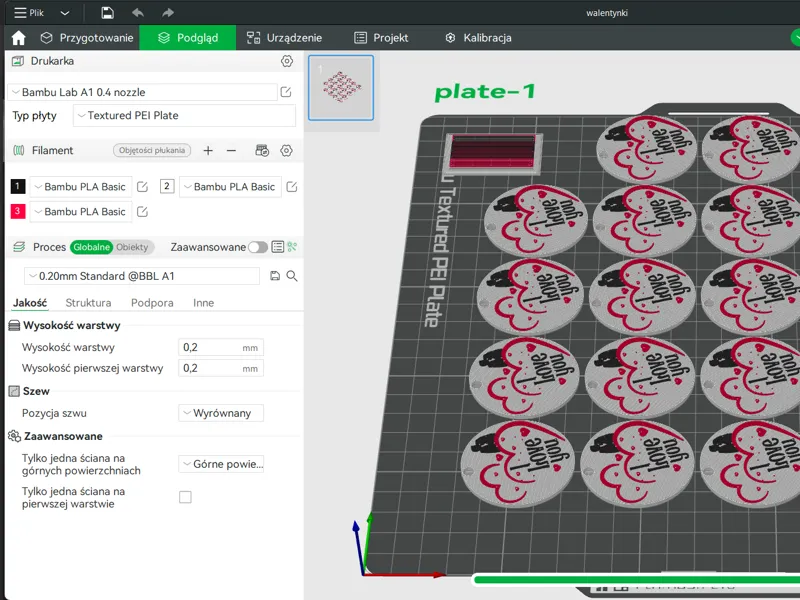Switch process scope to Obiekty
The width and height of the screenshot is (800, 600).
pos(132,247)
